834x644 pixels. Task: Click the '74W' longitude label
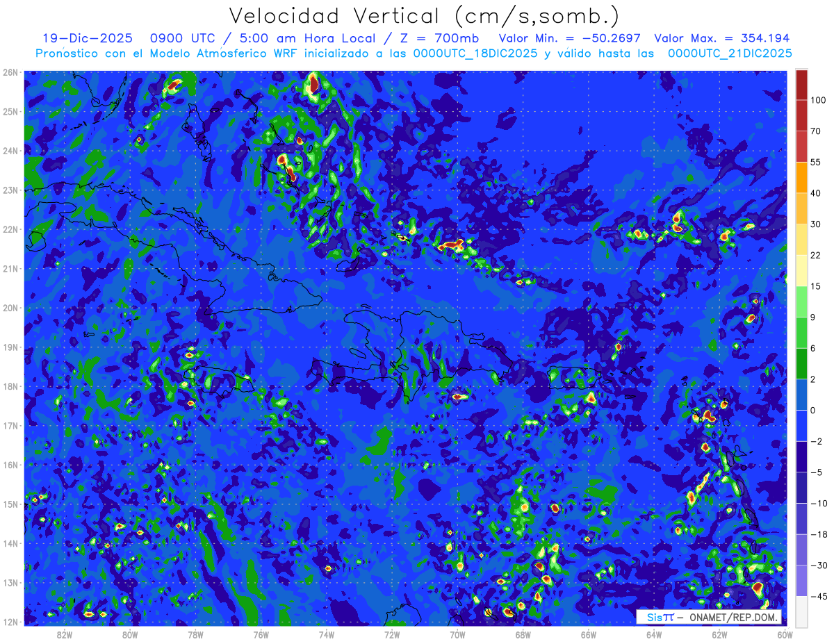tap(327, 634)
